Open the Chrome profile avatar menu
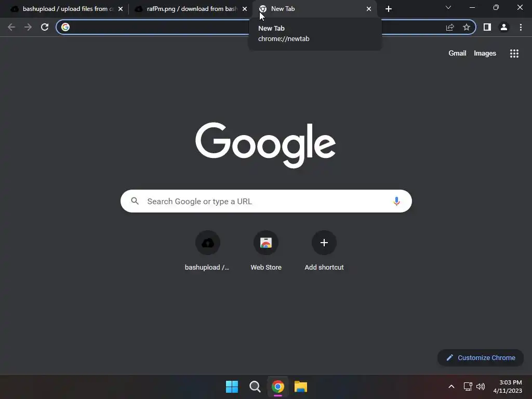Screen dimensions: 532x399 coord(504,27)
